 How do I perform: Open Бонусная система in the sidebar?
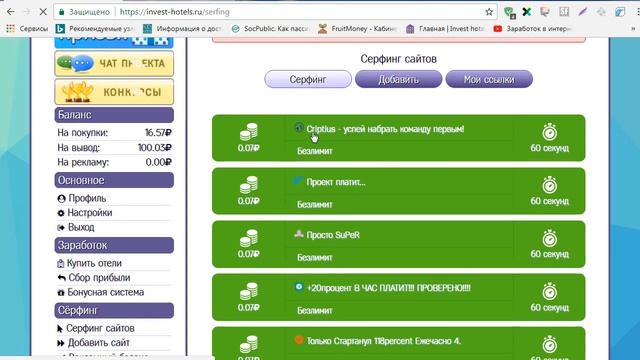tap(106, 292)
